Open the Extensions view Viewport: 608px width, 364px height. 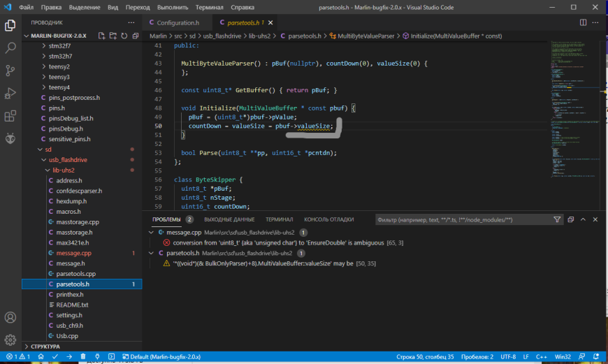click(10, 116)
